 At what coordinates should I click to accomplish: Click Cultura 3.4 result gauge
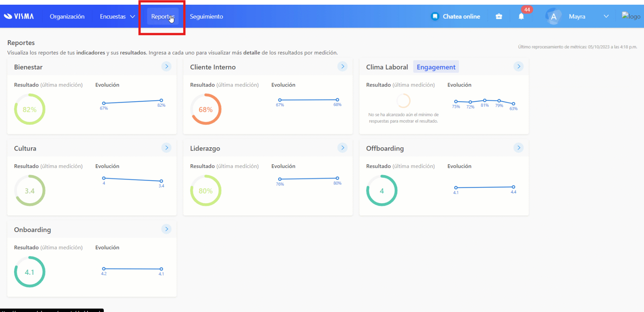(30, 191)
